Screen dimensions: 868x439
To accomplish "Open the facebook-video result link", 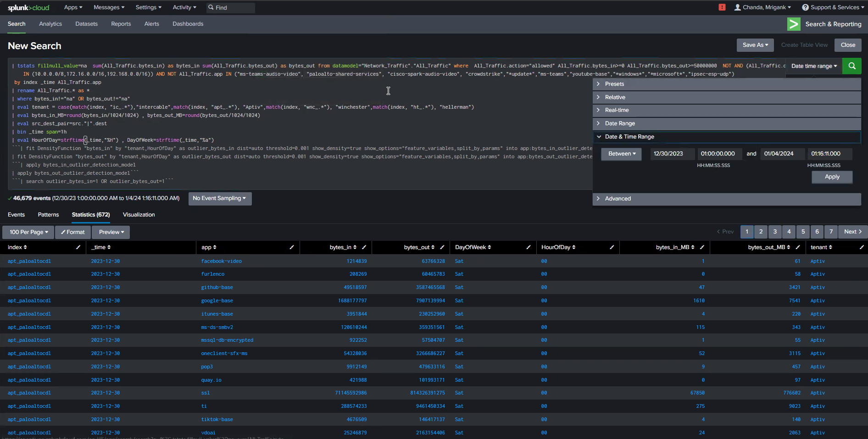I will [221, 261].
